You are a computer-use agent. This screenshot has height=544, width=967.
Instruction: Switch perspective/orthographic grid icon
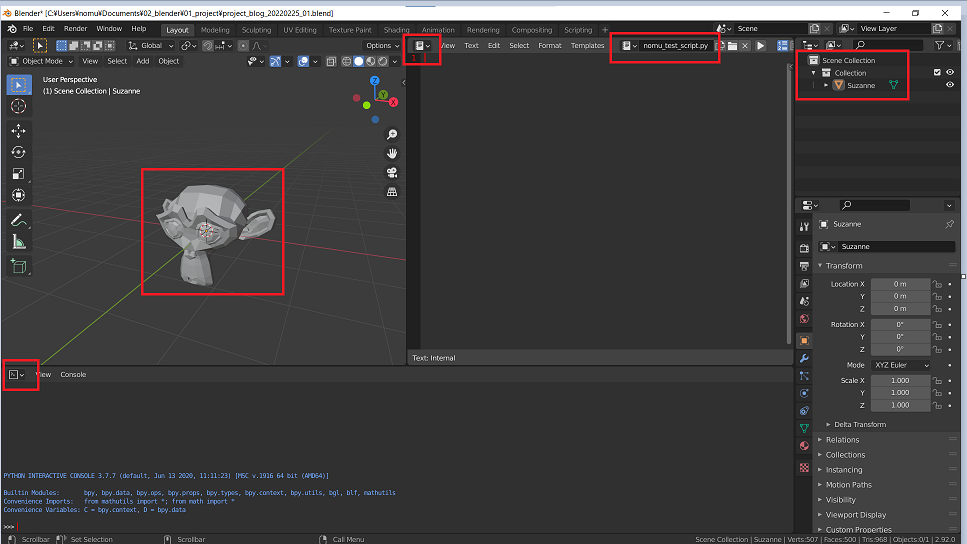(x=392, y=192)
